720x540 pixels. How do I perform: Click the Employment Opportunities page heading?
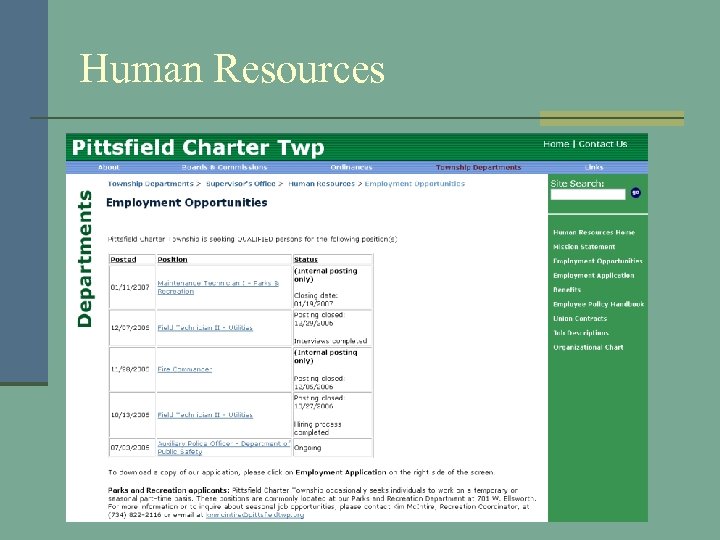pos(186,202)
